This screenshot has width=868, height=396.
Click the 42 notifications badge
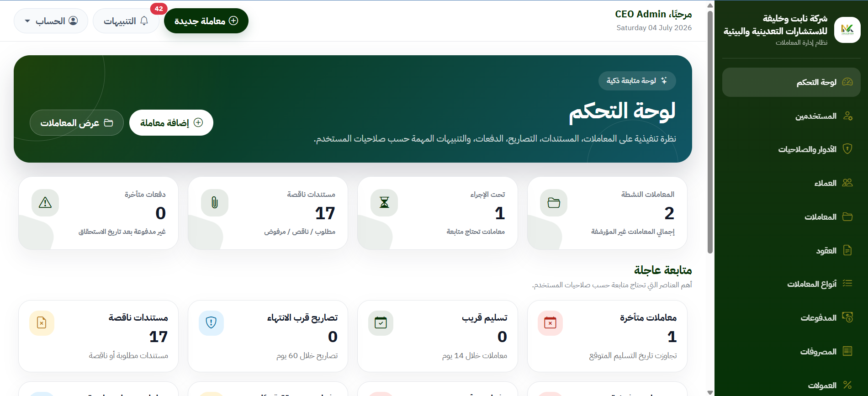(x=159, y=9)
